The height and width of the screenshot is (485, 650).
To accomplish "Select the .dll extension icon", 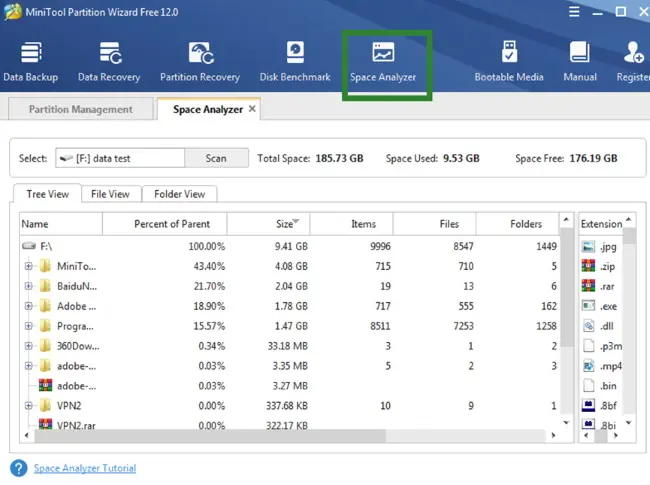I will [x=588, y=326].
